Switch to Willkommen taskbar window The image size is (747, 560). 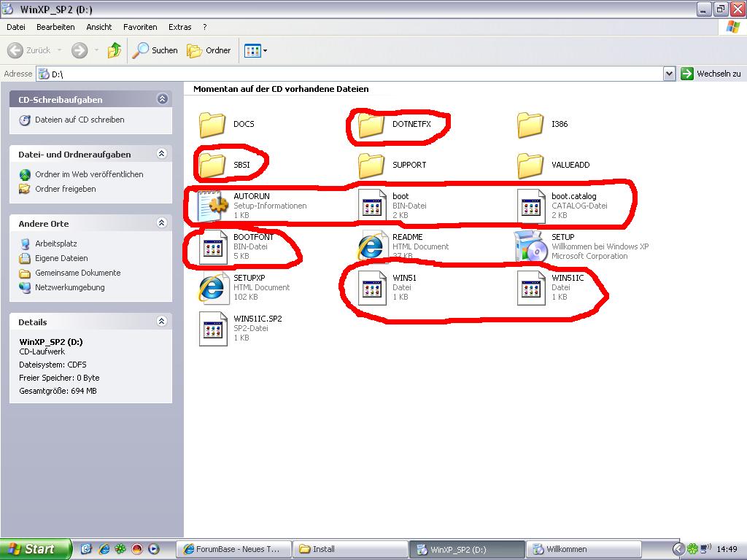coord(583,549)
